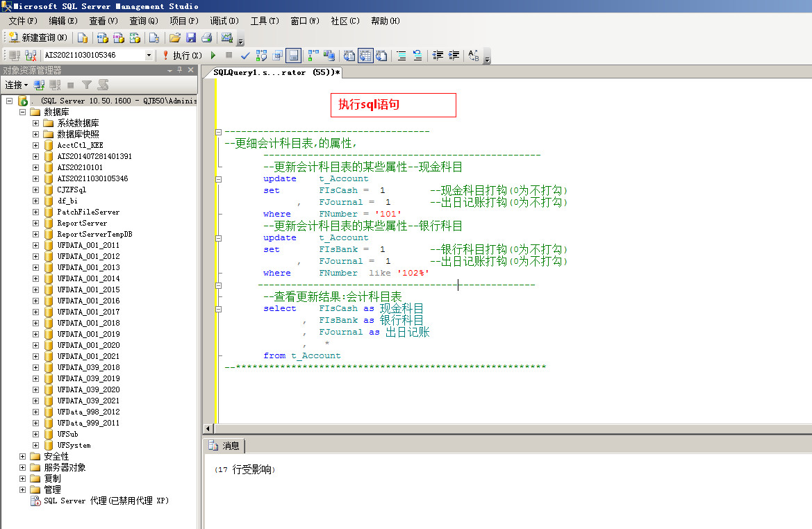812x529 pixels.
Task: Click the Change Connection icon
Action: pos(31,56)
